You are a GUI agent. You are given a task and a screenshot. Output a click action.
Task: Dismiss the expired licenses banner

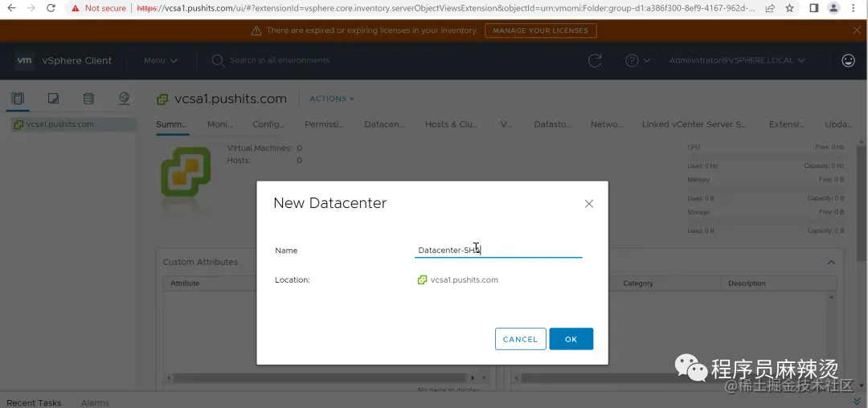[857, 31]
